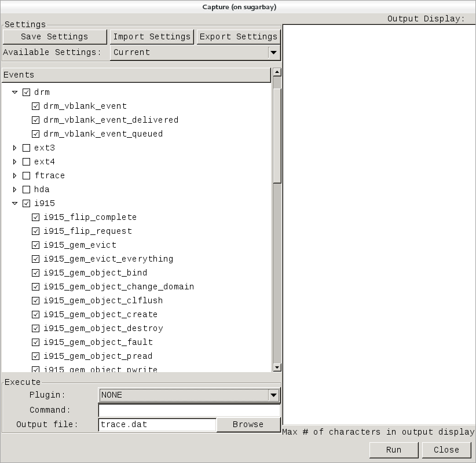This screenshot has width=476, height=463.
Task: Uncheck the i915_flip_complete event
Action: tap(35, 217)
